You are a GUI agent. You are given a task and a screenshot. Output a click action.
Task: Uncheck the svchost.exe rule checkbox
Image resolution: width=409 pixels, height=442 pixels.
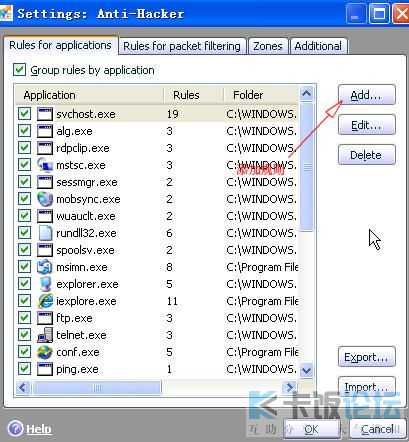pos(24,114)
